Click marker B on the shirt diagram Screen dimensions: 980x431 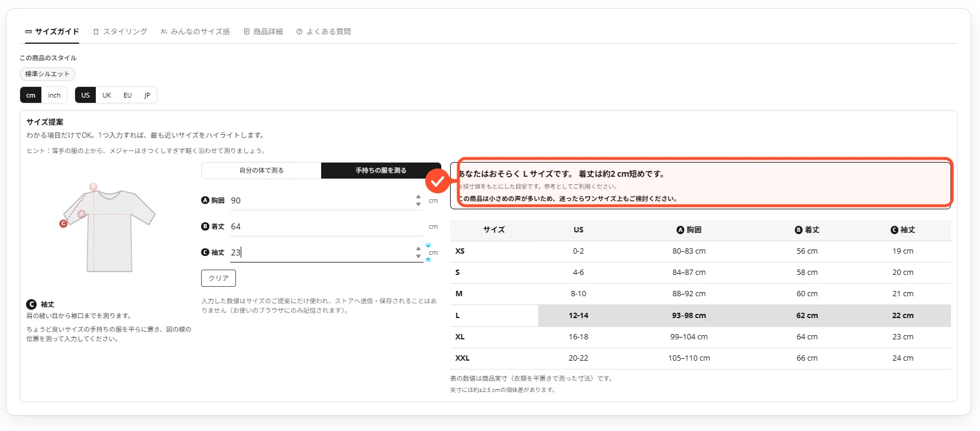point(93,187)
